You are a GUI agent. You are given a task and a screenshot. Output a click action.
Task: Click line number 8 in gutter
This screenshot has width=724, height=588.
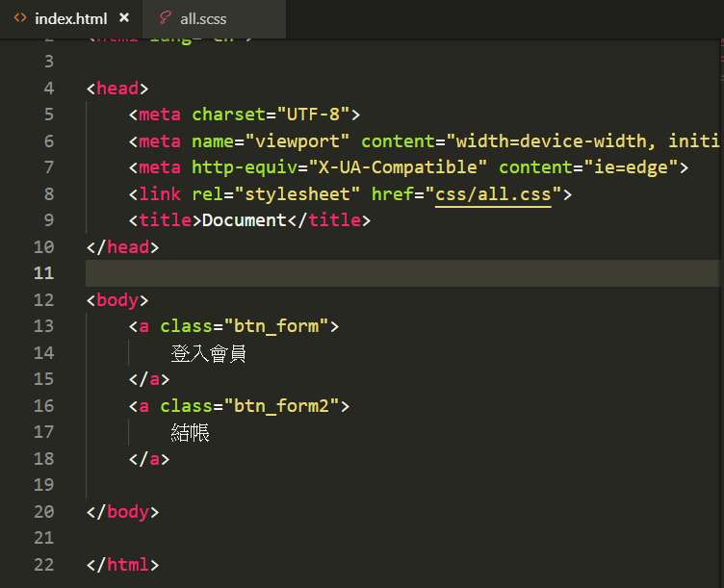pyautogui.click(x=49, y=194)
